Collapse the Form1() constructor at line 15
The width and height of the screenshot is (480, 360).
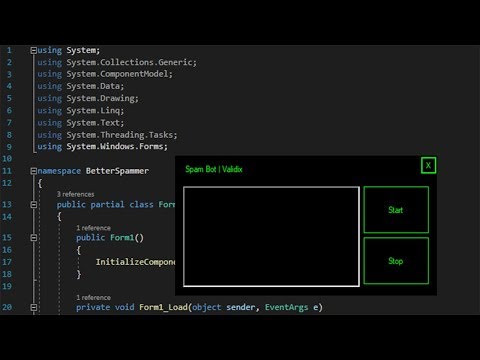click(x=33, y=237)
